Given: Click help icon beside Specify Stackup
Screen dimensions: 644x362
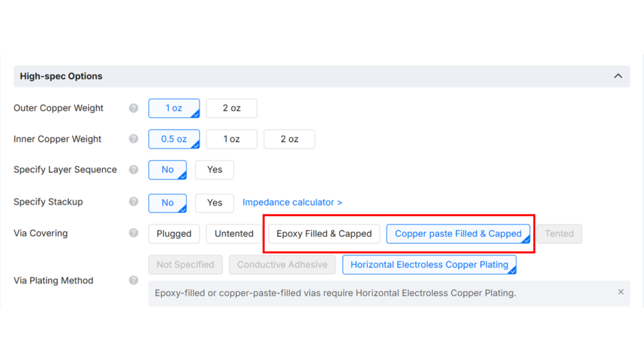Looking at the screenshot, I should [133, 202].
